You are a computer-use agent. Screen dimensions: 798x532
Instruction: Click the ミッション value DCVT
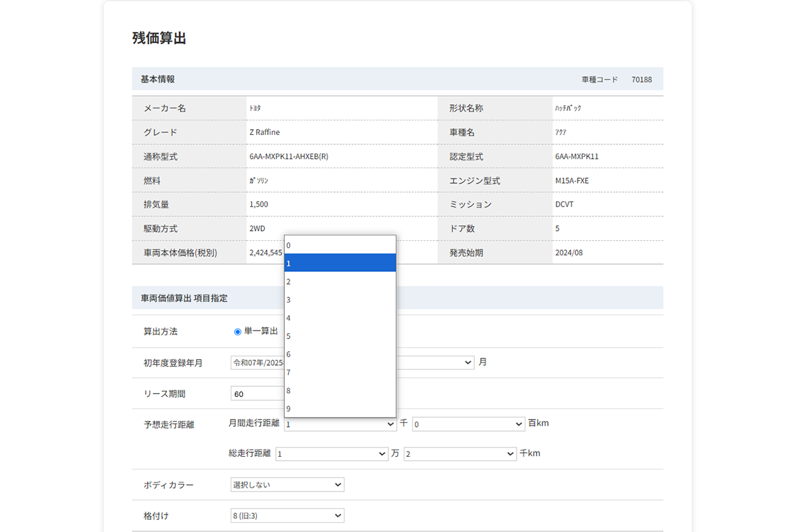click(x=565, y=205)
